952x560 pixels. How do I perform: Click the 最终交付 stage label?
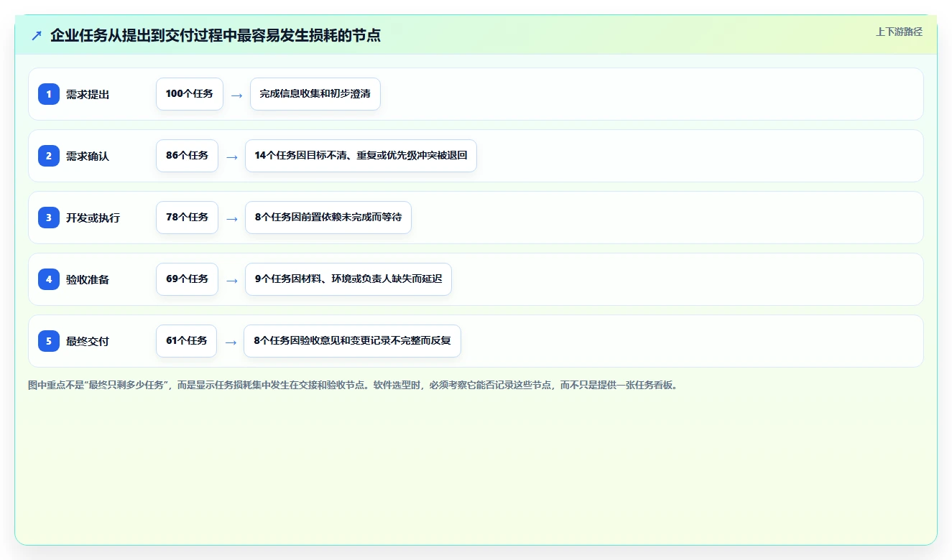point(88,341)
